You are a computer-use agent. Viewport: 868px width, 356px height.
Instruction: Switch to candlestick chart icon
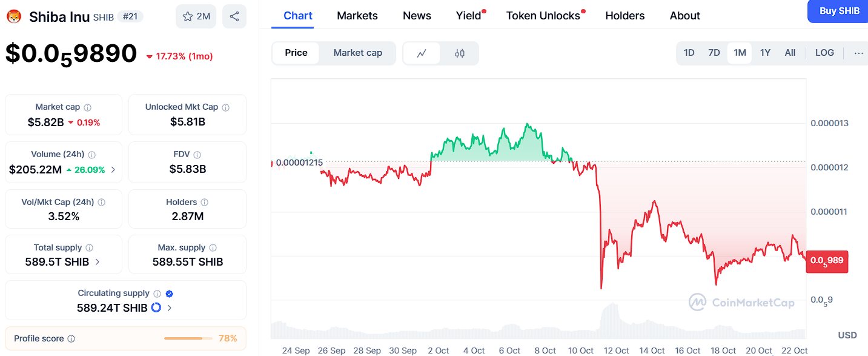pos(460,53)
